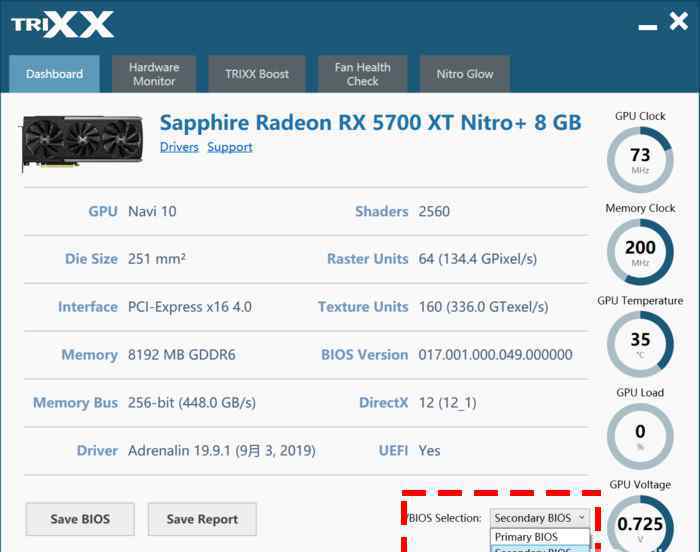Click the 'BIOS Selection:' label
700x552 pixels.
coord(445,518)
